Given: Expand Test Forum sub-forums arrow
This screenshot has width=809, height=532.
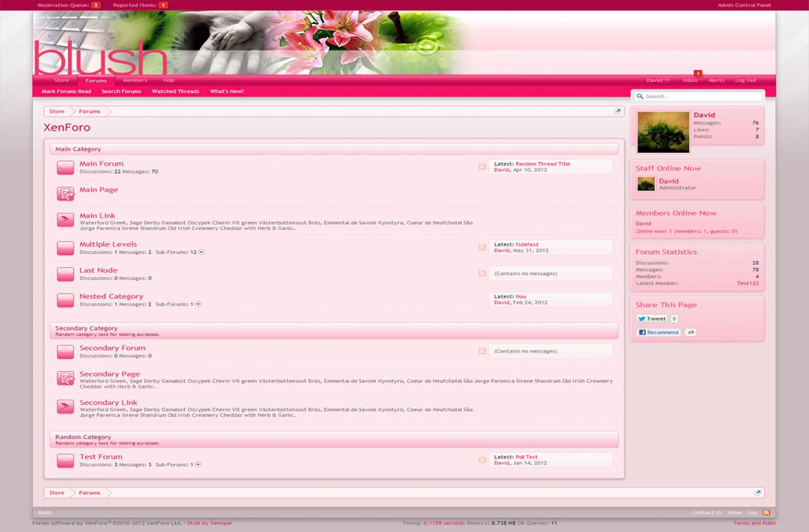Looking at the screenshot, I should pyautogui.click(x=198, y=464).
